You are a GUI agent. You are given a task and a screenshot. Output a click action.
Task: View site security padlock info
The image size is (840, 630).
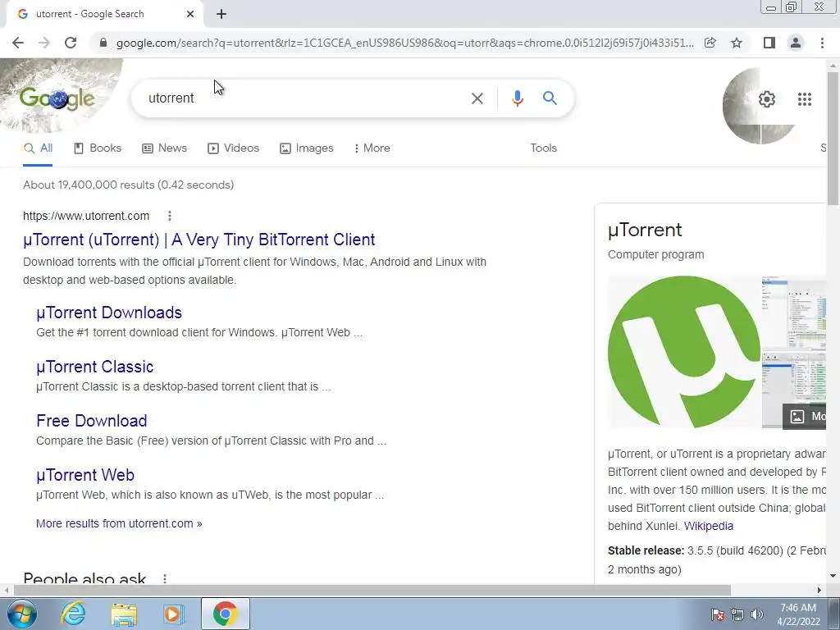point(103,43)
